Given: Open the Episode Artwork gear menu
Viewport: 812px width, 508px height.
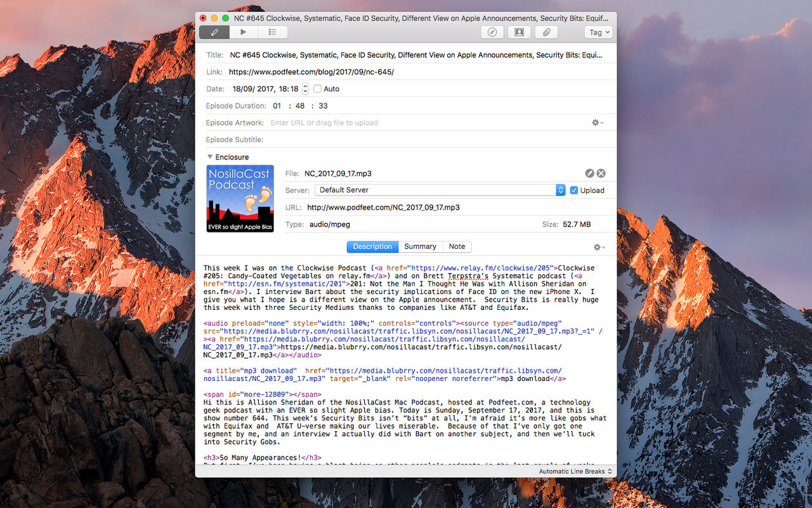Looking at the screenshot, I should 598,123.
